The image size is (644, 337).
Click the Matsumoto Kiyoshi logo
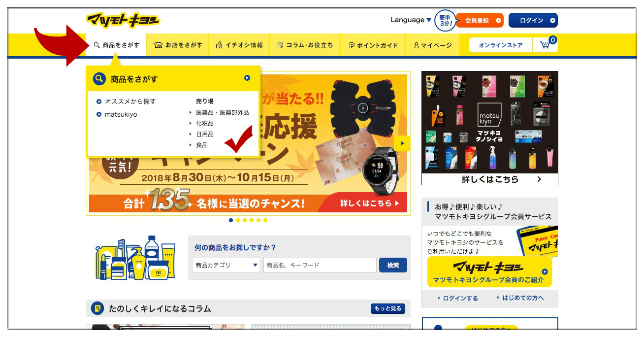coord(123,20)
